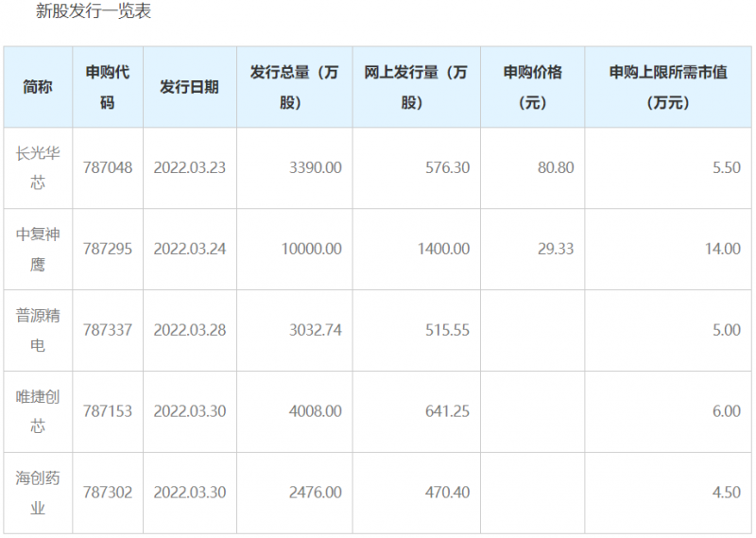Click stock name 中复神鹰
This screenshot has height=538, width=756.
click(38, 249)
